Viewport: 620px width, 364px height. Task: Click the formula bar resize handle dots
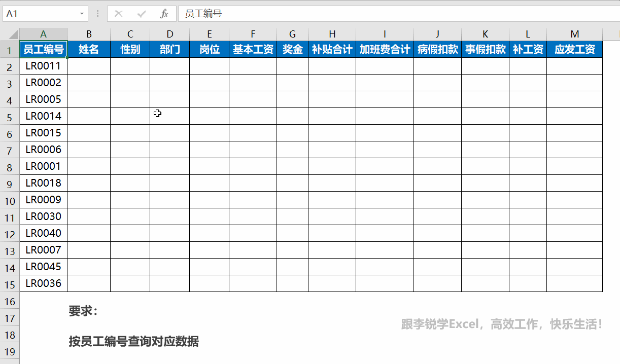click(97, 14)
